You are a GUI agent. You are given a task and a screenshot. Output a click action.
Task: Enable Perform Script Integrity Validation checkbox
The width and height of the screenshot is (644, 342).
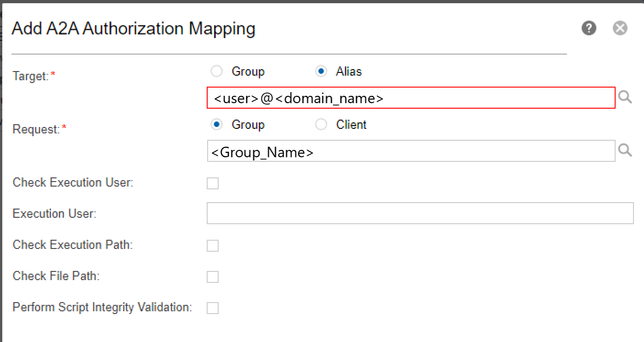pyautogui.click(x=213, y=308)
